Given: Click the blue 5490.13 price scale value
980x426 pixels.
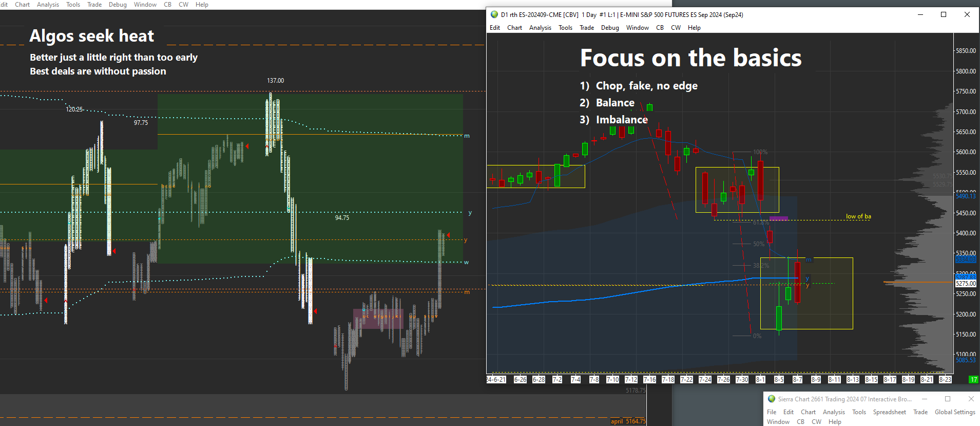Looking at the screenshot, I should pos(966,196).
